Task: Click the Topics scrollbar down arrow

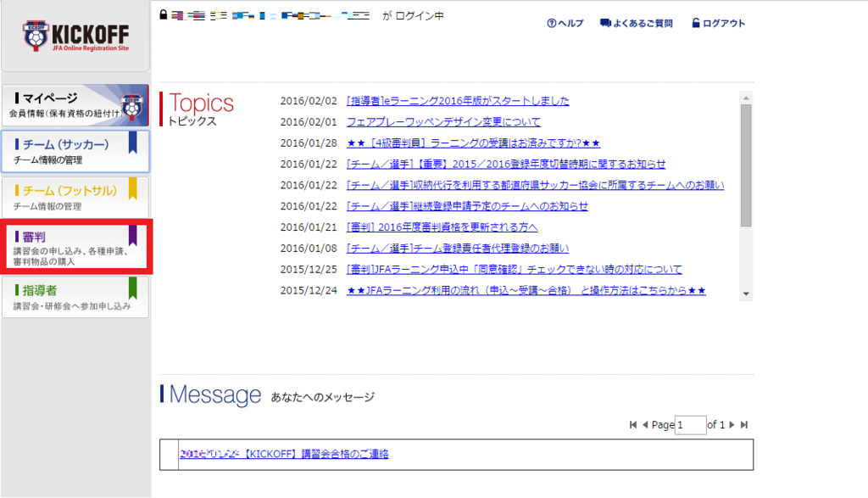Action: coord(746,294)
